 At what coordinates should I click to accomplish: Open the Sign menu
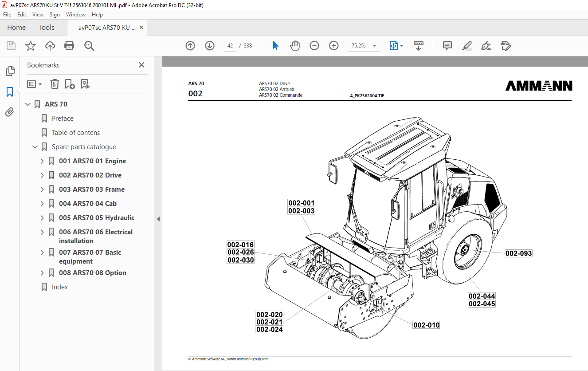pyautogui.click(x=55, y=15)
